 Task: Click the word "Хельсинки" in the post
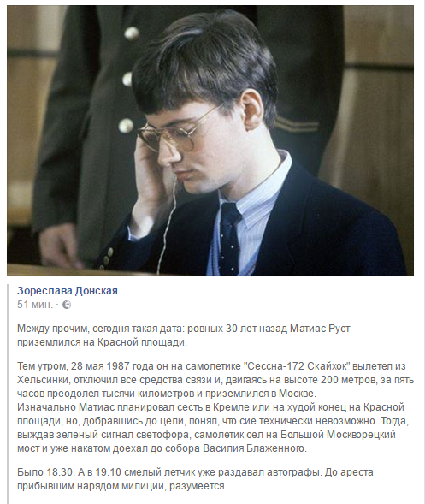[x=43, y=380]
